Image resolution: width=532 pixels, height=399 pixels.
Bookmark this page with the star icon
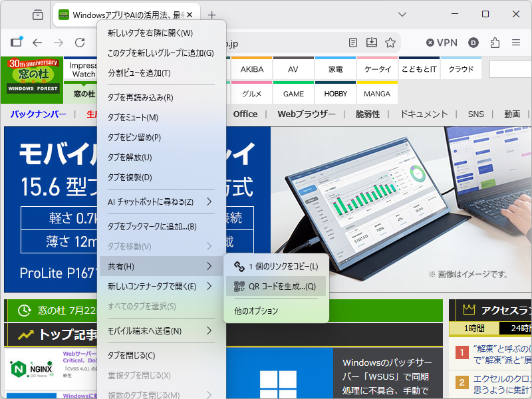(x=390, y=43)
